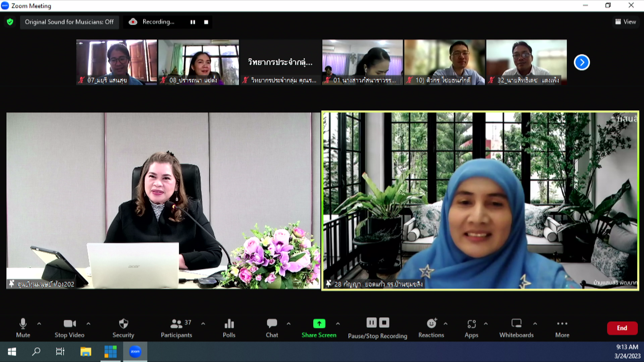Open the Polls bar chart icon
The width and height of the screenshot is (644, 362).
coord(229,324)
